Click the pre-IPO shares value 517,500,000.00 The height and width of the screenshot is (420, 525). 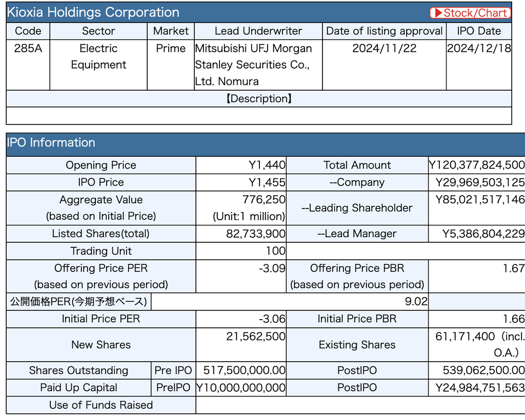point(244,370)
